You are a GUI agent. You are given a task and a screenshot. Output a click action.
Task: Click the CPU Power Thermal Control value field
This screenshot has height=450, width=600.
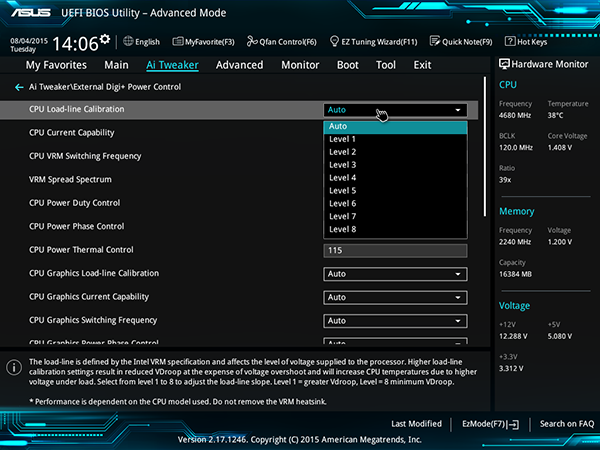pyautogui.click(x=395, y=250)
